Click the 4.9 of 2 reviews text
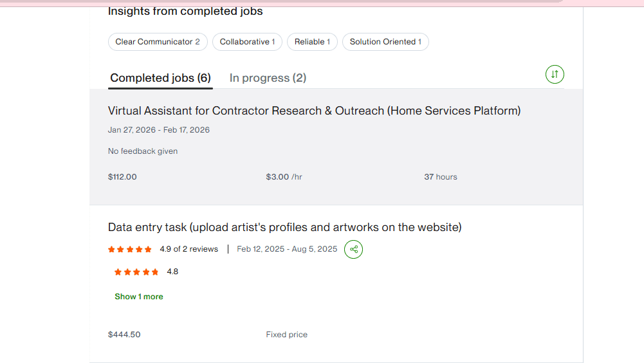This screenshot has height=363, width=644. pyautogui.click(x=189, y=249)
